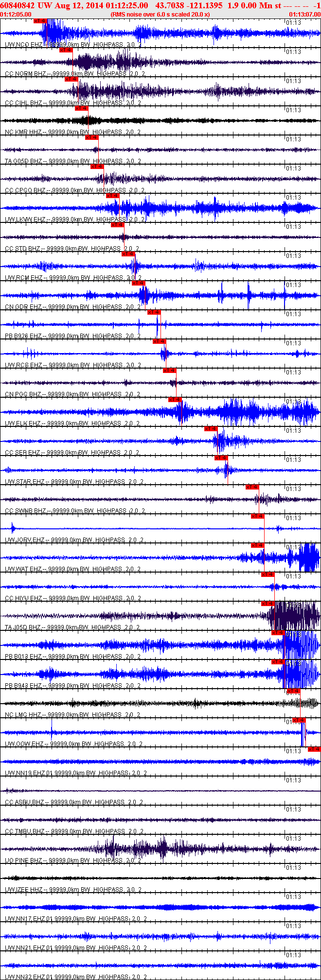The image size is (321, 980).
Task: Select the red pick marker on UW NN19 trace
Action: [314, 749]
